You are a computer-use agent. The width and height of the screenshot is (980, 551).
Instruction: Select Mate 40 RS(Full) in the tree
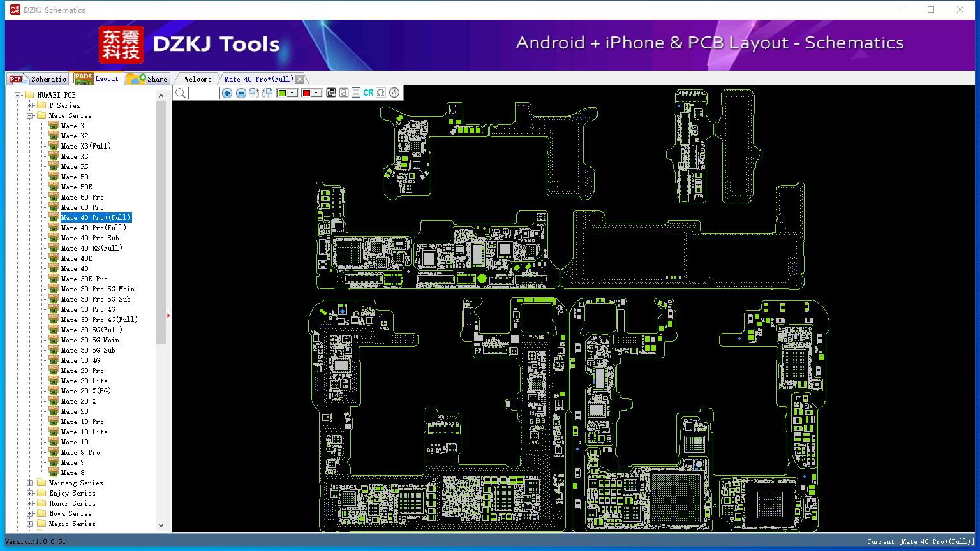point(92,248)
